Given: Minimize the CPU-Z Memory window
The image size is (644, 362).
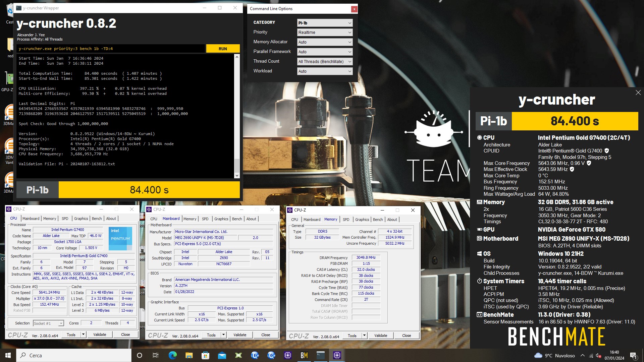Looking at the screenshot, I should pyautogui.click(x=382, y=210).
